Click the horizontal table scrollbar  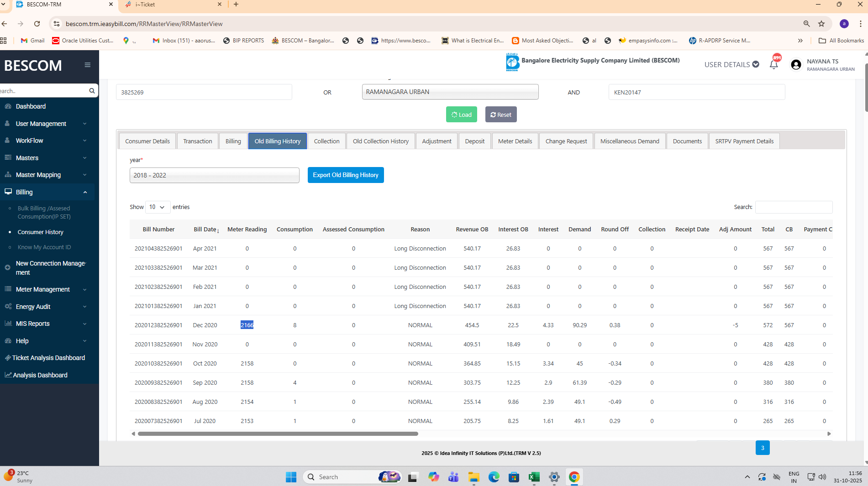pyautogui.click(x=278, y=434)
